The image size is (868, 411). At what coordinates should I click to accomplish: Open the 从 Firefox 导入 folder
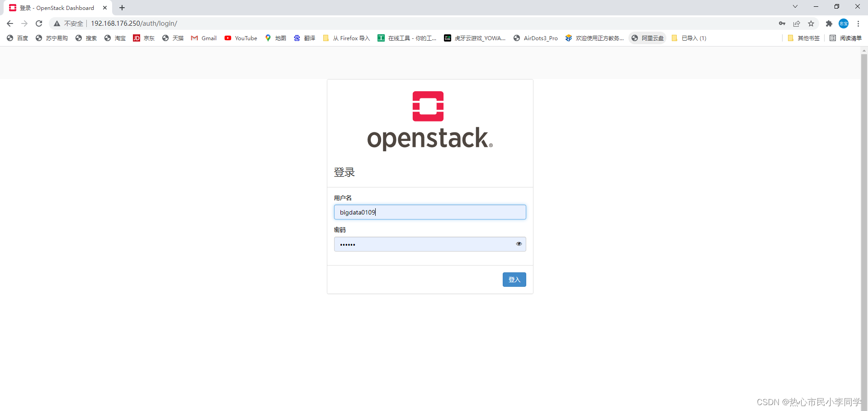(x=346, y=38)
